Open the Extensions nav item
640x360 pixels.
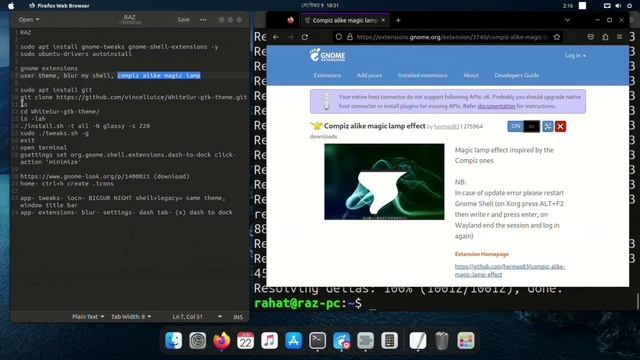point(327,76)
